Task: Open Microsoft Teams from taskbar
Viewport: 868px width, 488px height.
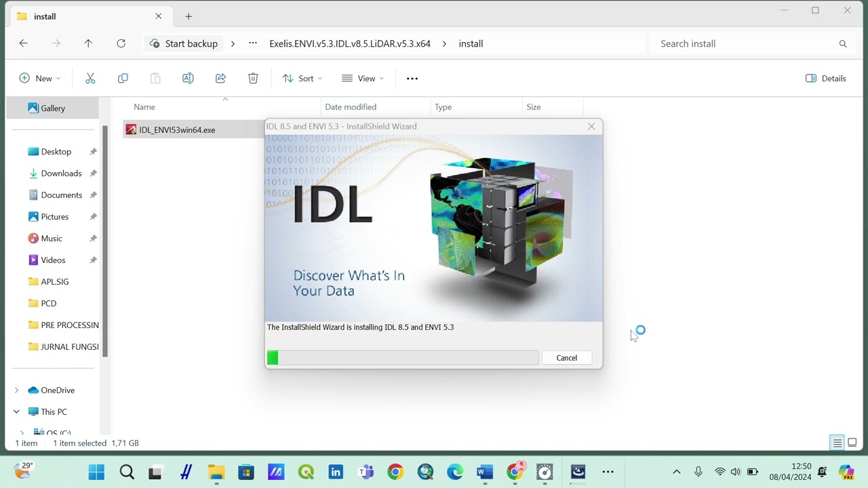Action: pos(366,472)
